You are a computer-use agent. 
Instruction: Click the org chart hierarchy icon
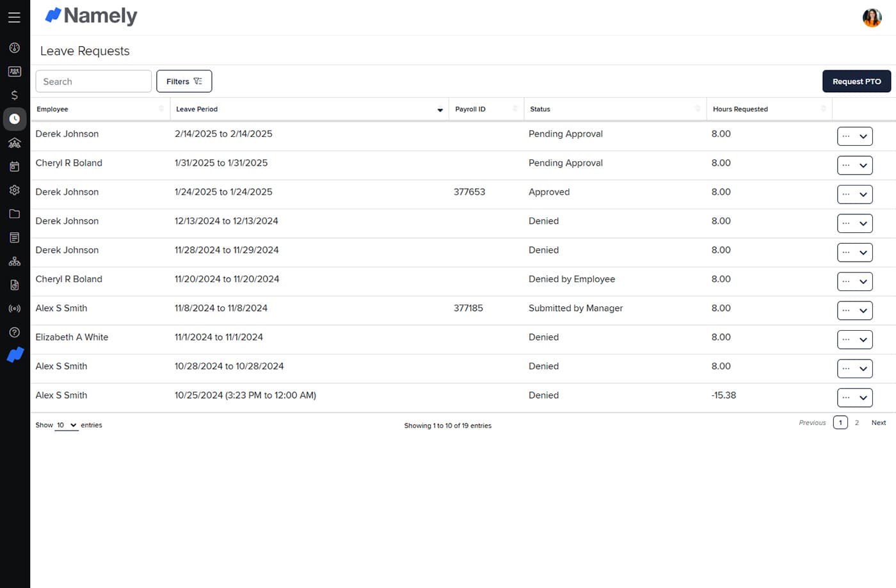(x=14, y=261)
